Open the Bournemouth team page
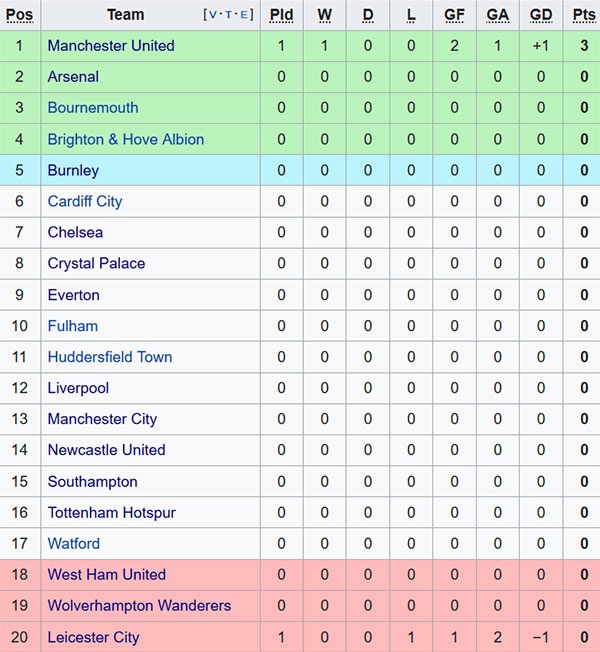The height and width of the screenshot is (652, 600). coord(93,108)
